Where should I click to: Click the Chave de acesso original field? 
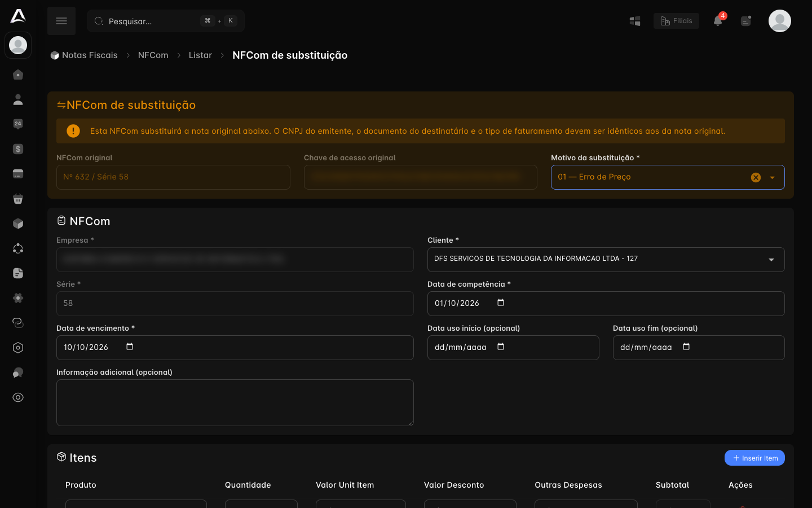pyautogui.click(x=421, y=177)
